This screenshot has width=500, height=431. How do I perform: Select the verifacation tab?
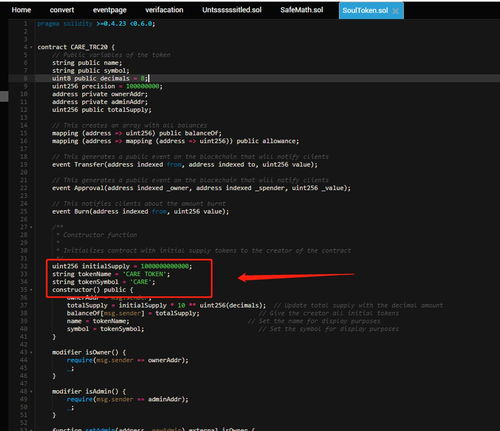164,10
